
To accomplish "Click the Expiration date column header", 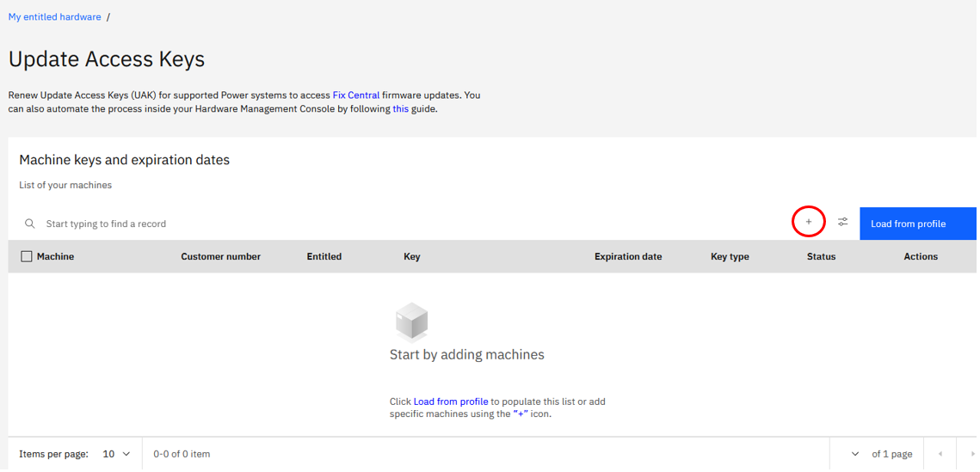I will [x=628, y=256].
